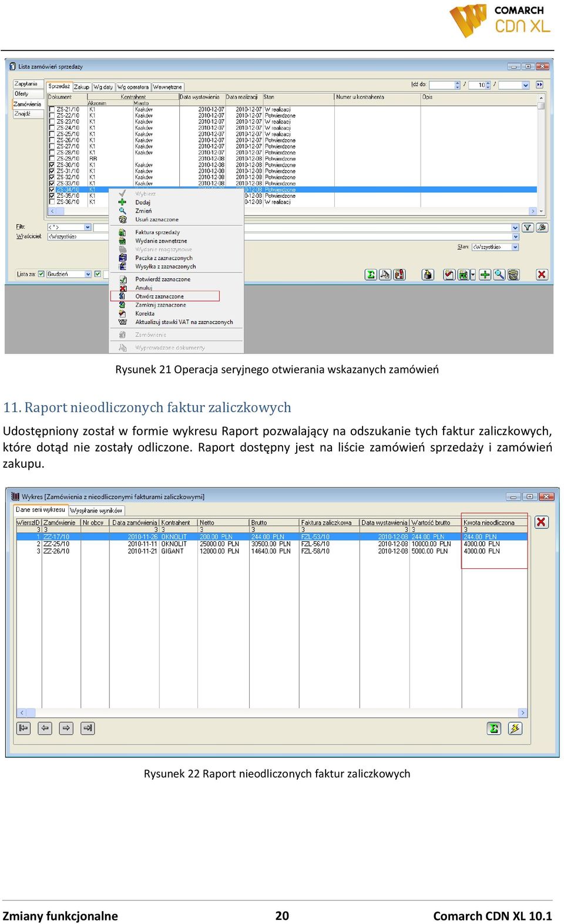Image resolution: width=564 pixels, height=924 pixels.
Task: Sort by Kwota nieodliczona column header
Action: pos(494,522)
